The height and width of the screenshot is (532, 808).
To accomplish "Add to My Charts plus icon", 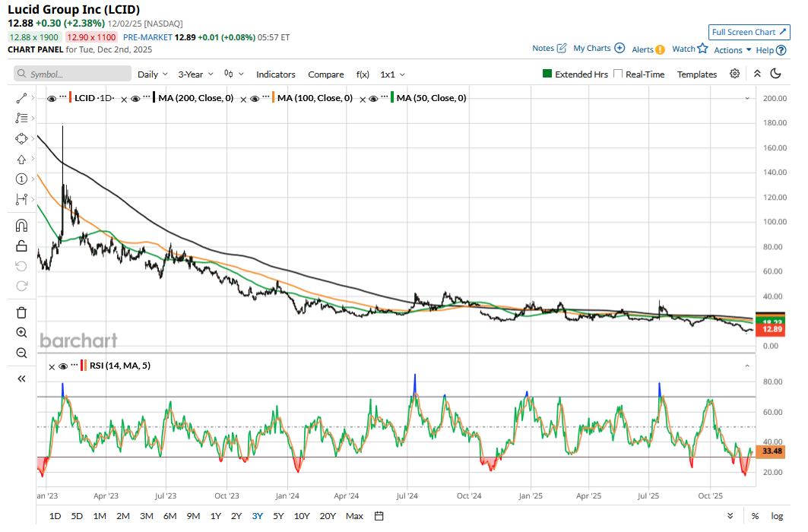I will click(x=620, y=48).
